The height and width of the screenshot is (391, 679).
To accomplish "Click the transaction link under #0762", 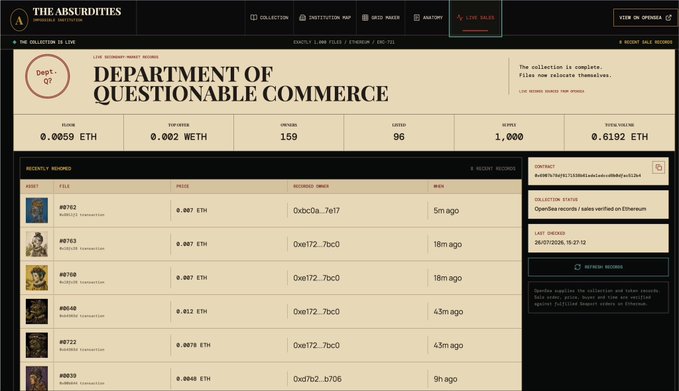I will [x=82, y=215].
